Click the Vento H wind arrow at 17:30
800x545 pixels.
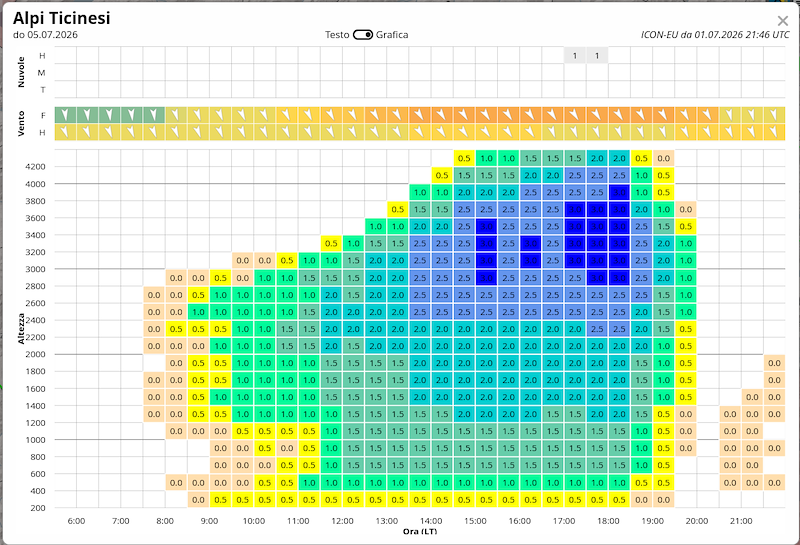click(x=597, y=132)
